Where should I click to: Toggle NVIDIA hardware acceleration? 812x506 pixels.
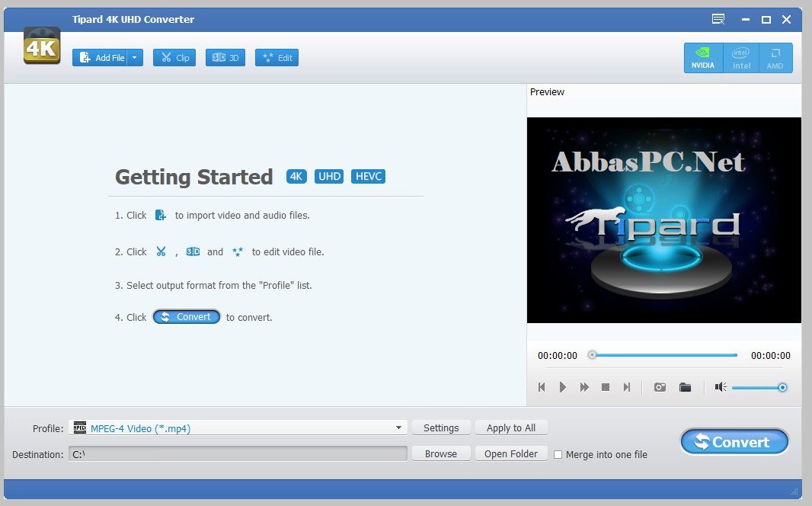tap(703, 58)
